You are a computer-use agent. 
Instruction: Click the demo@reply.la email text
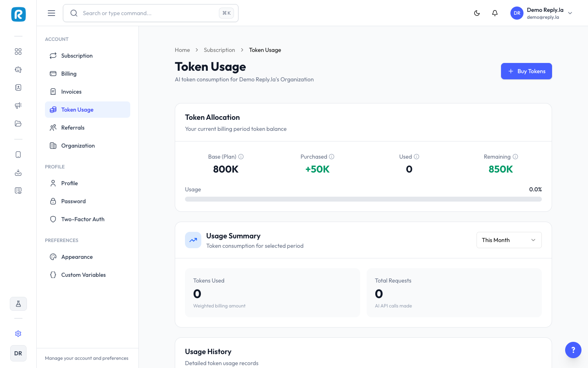pos(543,17)
